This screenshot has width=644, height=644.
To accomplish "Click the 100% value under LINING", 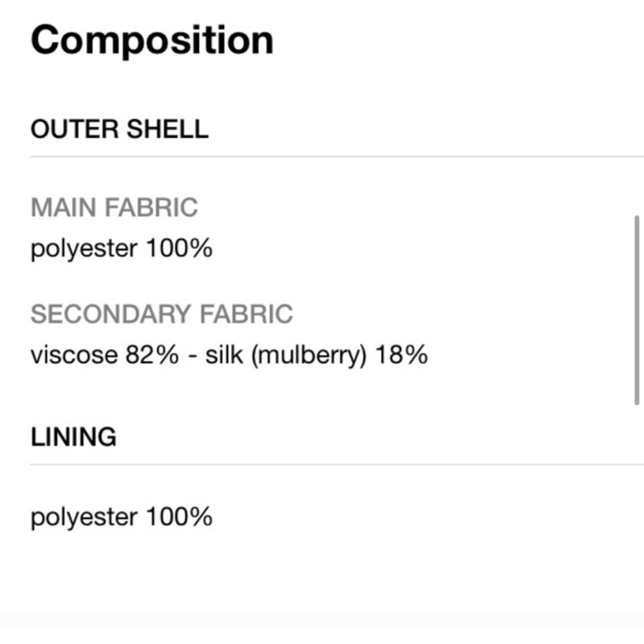I will [x=179, y=517].
